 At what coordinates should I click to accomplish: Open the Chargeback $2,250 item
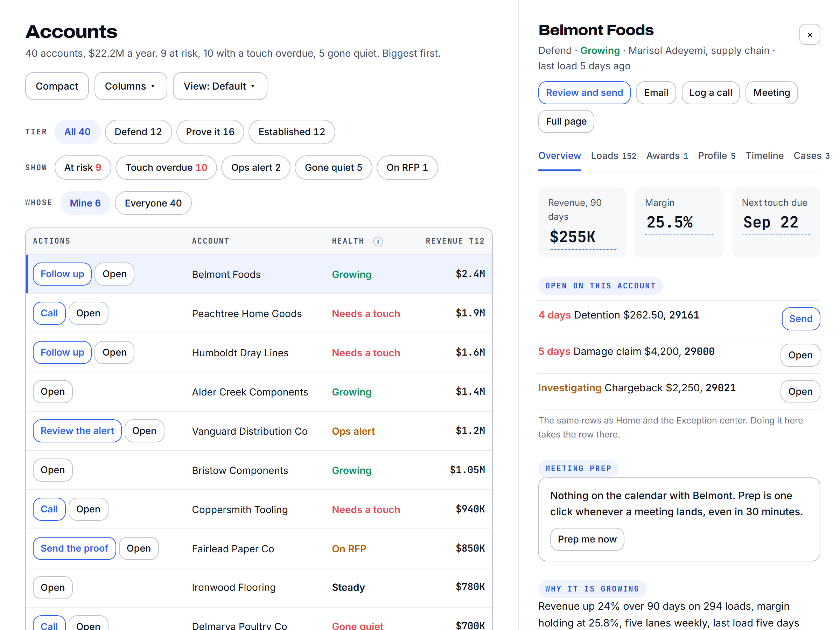pos(800,392)
